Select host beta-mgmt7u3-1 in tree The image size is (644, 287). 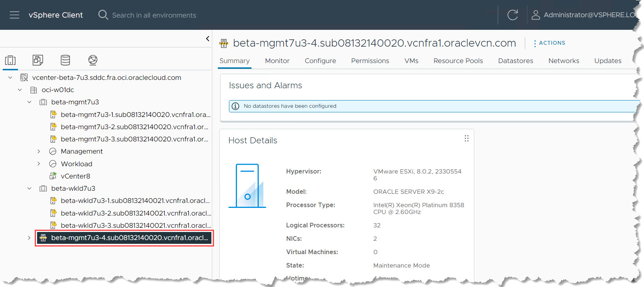[136, 114]
